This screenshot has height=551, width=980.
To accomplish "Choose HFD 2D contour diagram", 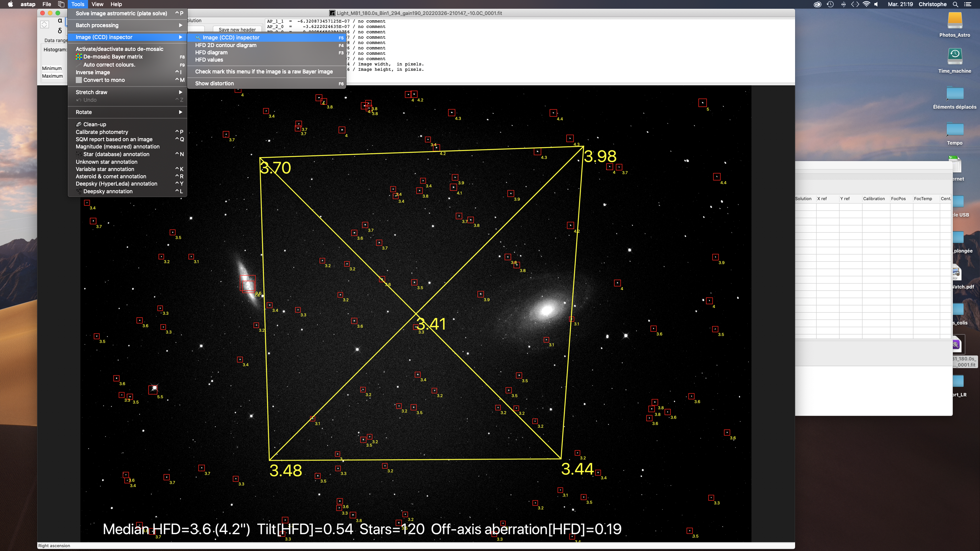I will [x=226, y=45].
